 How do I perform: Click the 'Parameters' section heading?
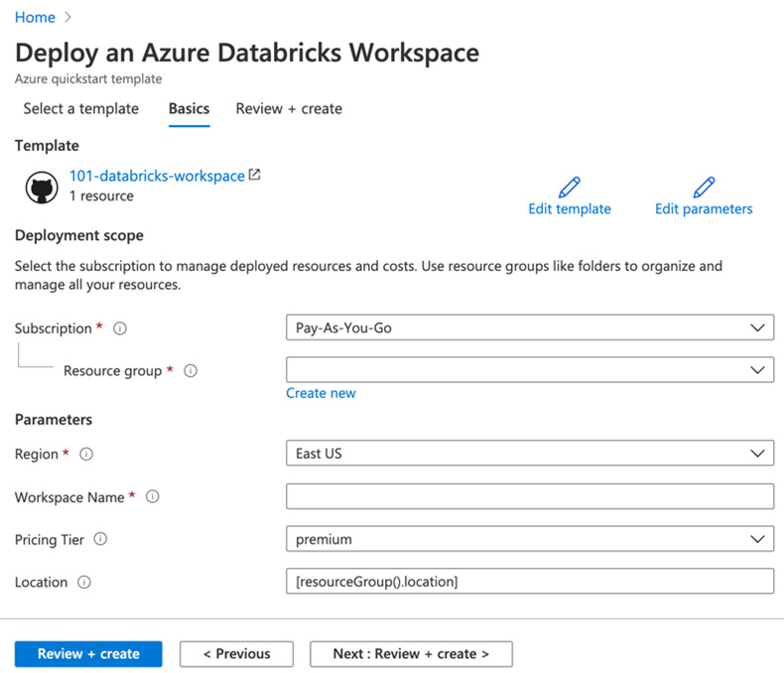(x=54, y=420)
